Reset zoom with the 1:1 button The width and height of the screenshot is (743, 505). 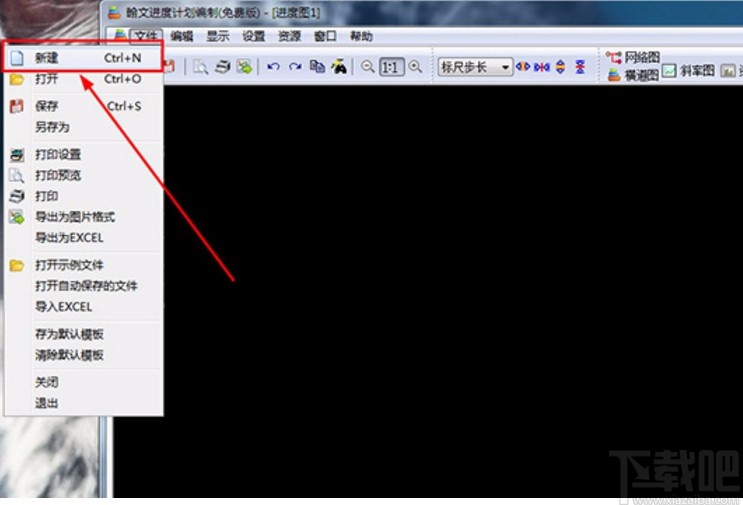click(392, 67)
